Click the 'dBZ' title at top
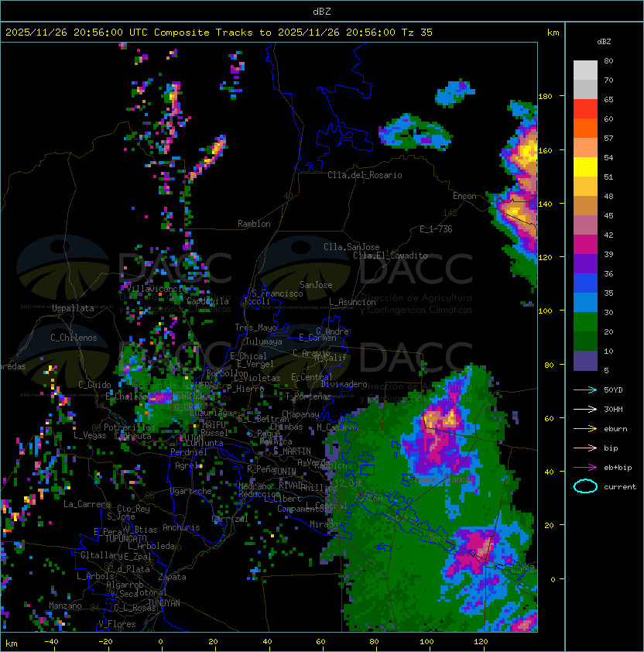 tap(322, 12)
